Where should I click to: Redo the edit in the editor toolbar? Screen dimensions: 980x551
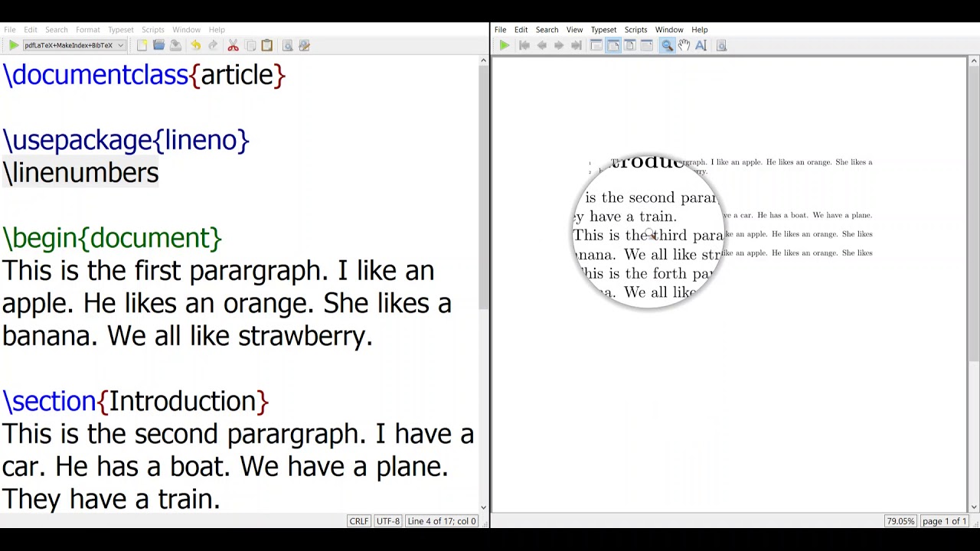point(213,46)
